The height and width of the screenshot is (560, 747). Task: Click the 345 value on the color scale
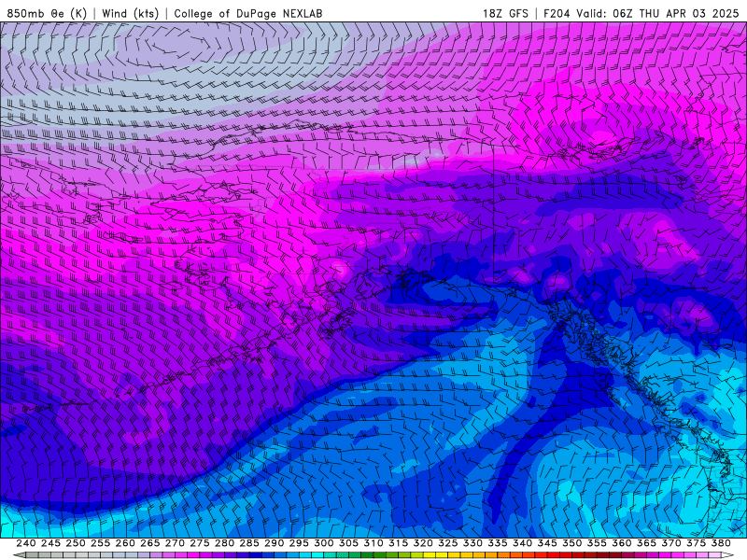point(547,543)
